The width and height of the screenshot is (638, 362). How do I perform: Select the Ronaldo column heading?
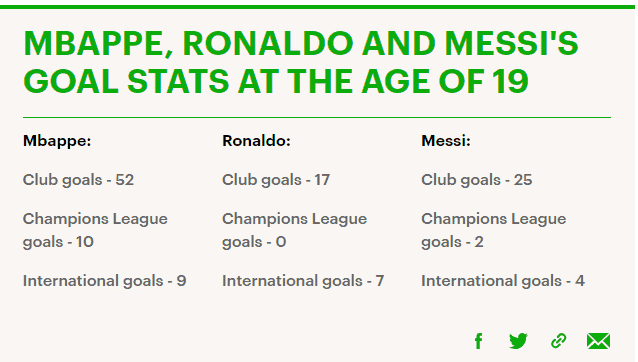[x=256, y=141]
